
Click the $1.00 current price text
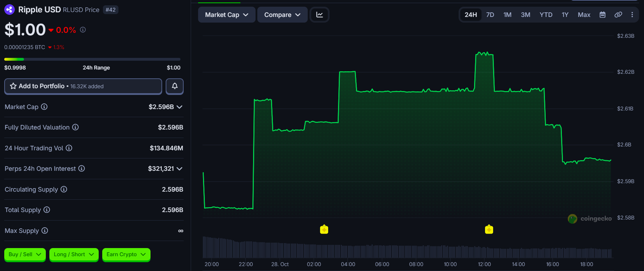(x=25, y=30)
